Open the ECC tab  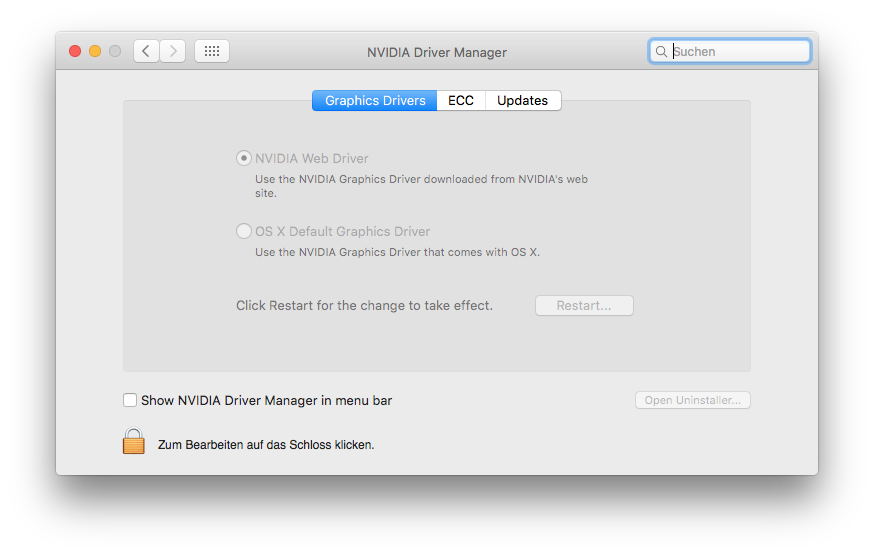point(461,101)
